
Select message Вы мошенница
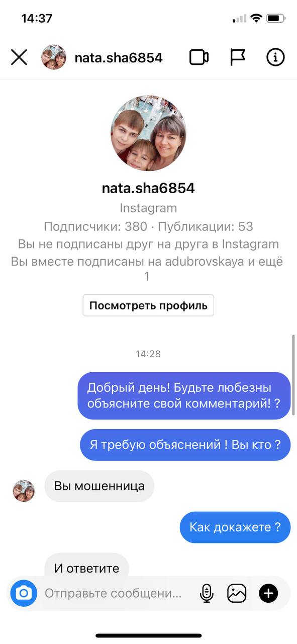(x=100, y=486)
